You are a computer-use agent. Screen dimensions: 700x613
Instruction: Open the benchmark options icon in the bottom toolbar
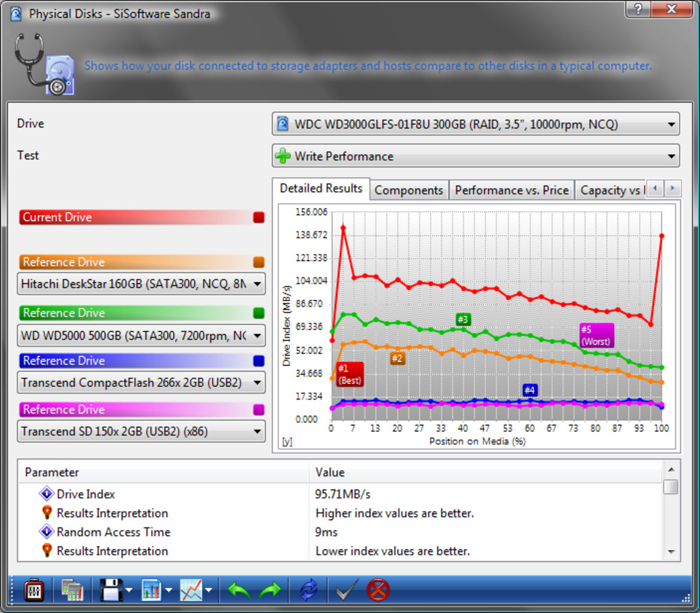coord(34,591)
